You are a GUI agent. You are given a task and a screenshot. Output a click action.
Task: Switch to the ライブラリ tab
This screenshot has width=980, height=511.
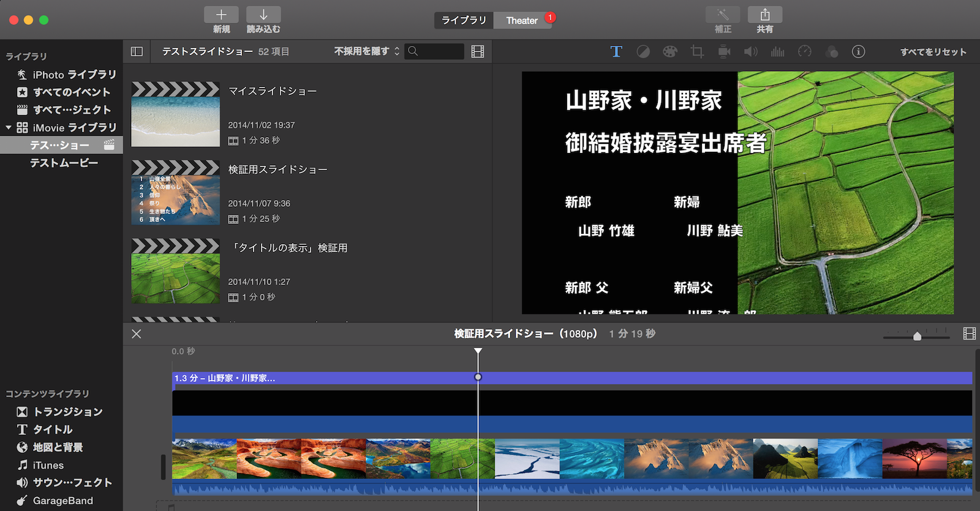464,20
